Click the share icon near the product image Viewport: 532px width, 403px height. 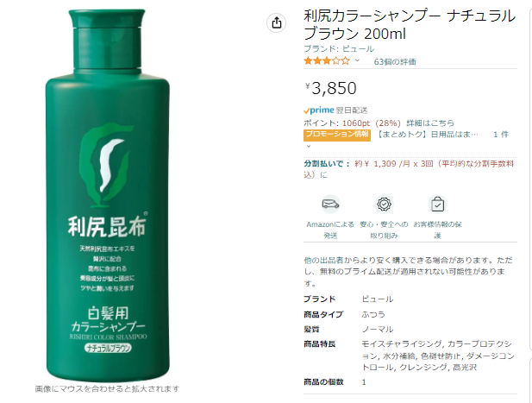[x=277, y=23]
